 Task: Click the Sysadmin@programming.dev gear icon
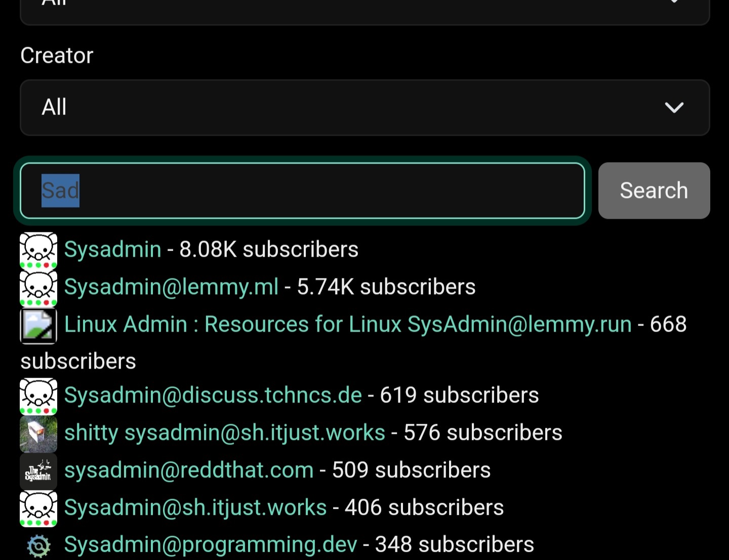(x=38, y=546)
